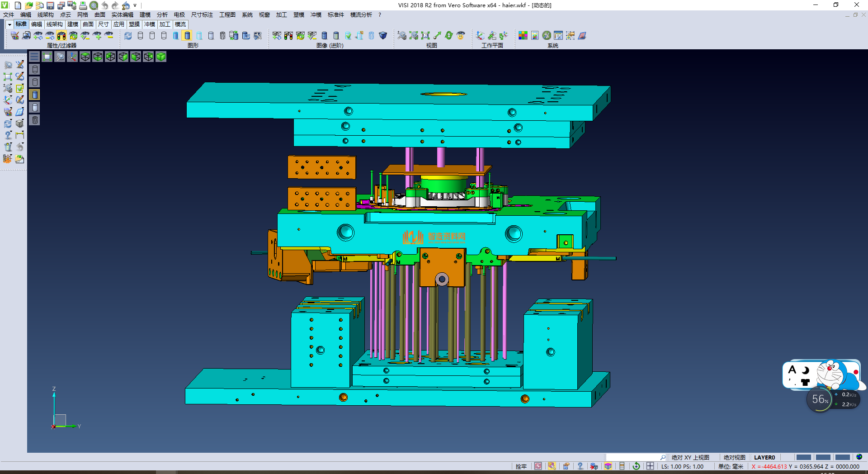Click the search input field in status bar

point(633,457)
